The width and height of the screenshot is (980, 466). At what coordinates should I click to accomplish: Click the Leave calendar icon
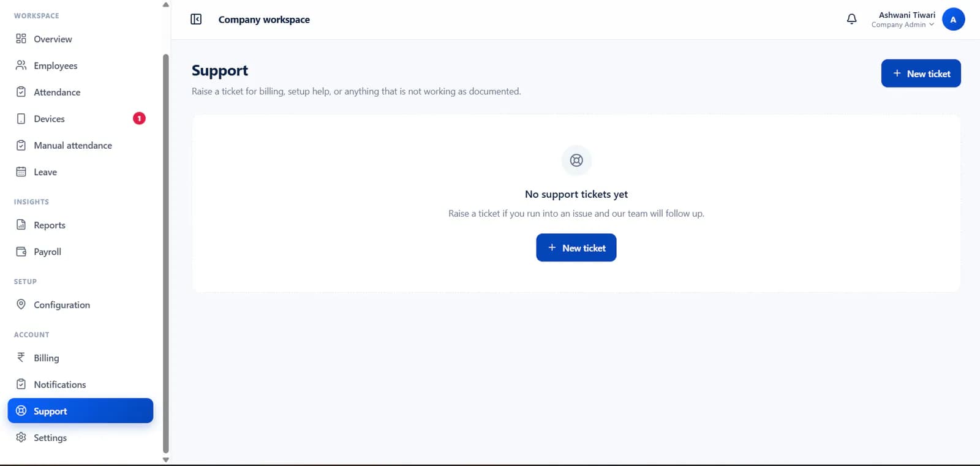pos(21,171)
